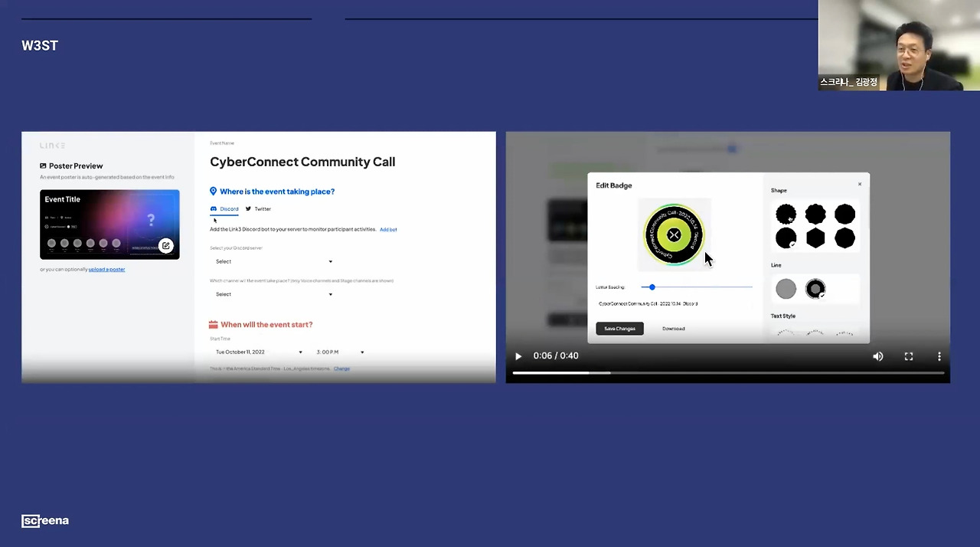Switch to the Twitter tab
Image resolution: width=980 pixels, height=547 pixels.
click(x=258, y=209)
